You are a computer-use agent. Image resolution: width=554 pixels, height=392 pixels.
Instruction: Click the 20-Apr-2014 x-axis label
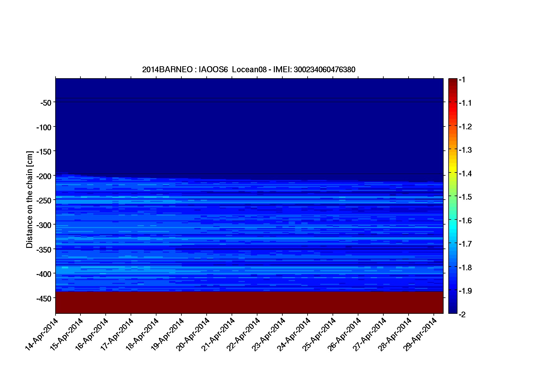pos(193,334)
